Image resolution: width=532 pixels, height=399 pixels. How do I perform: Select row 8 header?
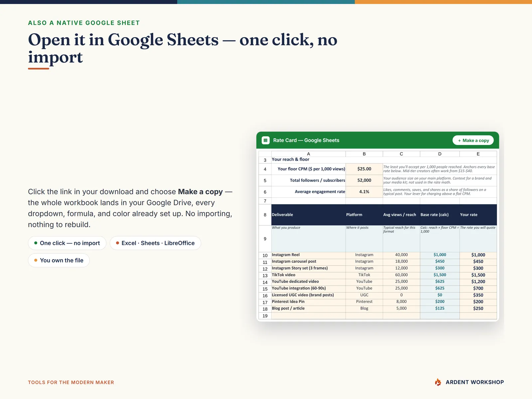(265, 215)
